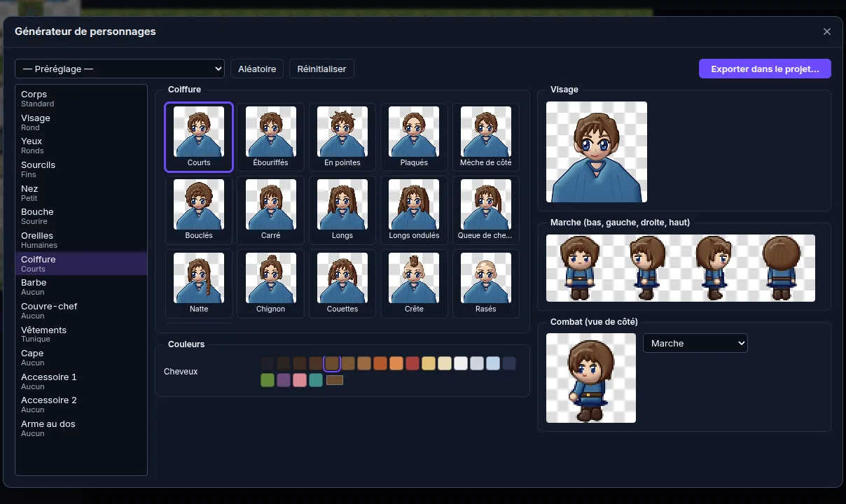Select the Ébouriffés hairstyle thumbnail

click(x=270, y=137)
